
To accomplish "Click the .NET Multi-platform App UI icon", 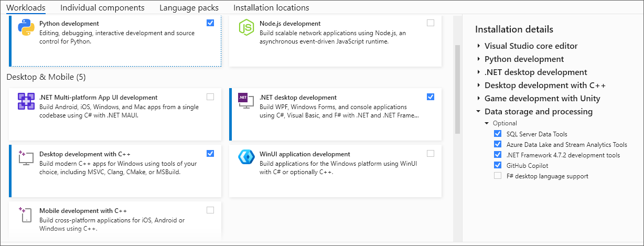I will coord(26,101).
